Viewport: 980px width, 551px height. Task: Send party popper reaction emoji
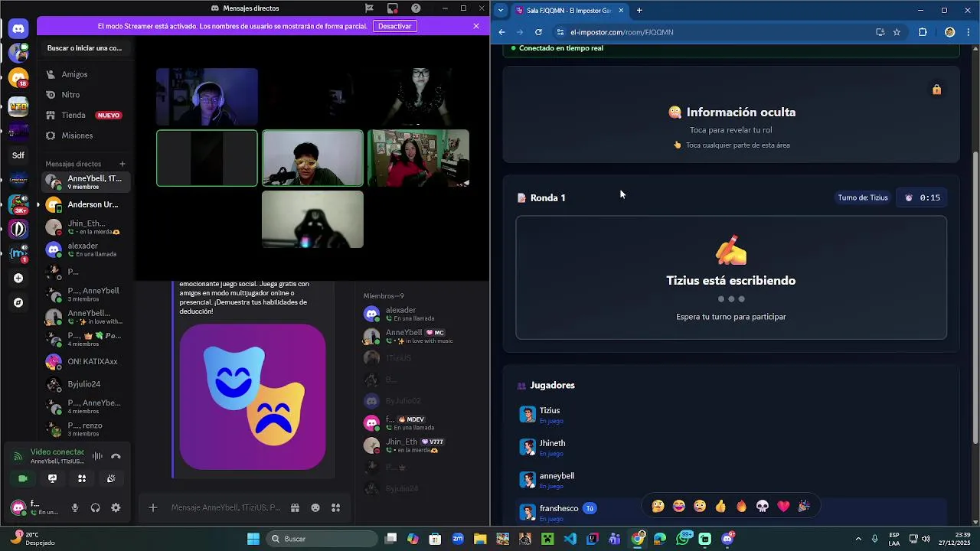click(x=804, y=506)
